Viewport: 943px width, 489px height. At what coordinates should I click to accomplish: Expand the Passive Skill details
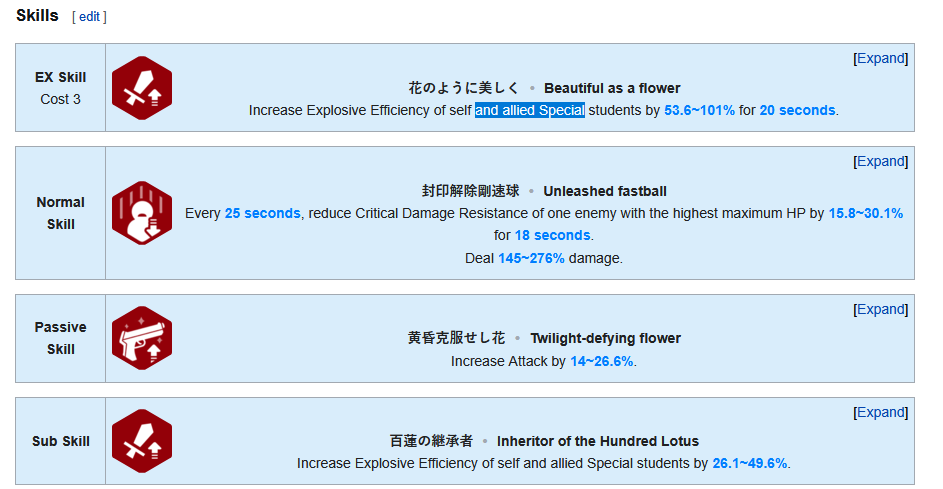tap(880, 309)
